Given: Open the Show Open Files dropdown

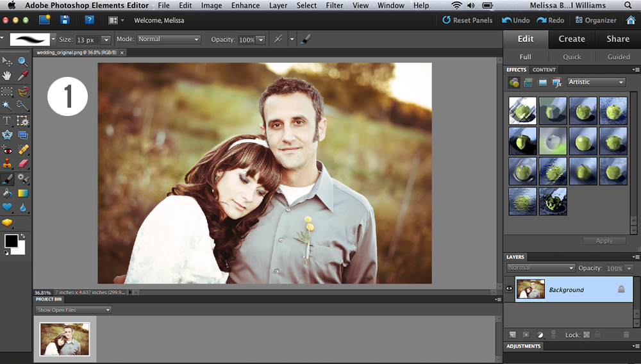Looking at the screenshot, I should click(x=73, y=310).
